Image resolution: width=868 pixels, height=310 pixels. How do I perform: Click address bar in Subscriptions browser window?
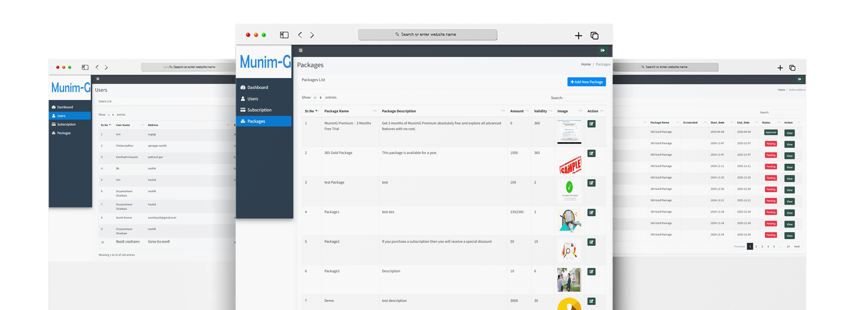[666, 67]
